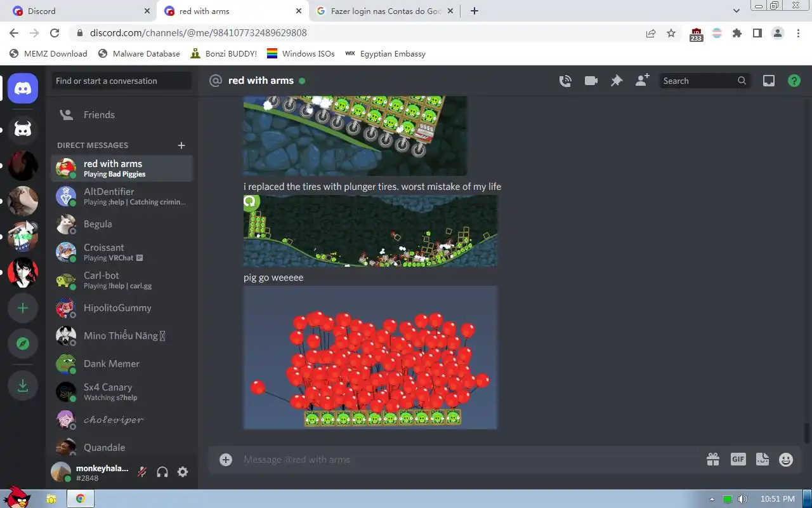This screenshot has width=812, height=508.
Task: Share this page icon
Action: coord(651,33)
